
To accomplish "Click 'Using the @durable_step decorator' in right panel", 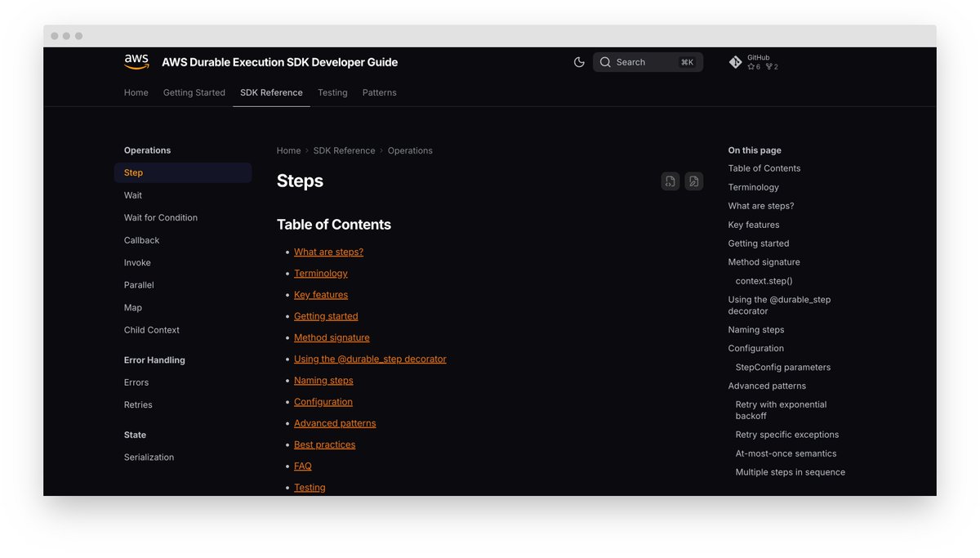I will 780,305.
